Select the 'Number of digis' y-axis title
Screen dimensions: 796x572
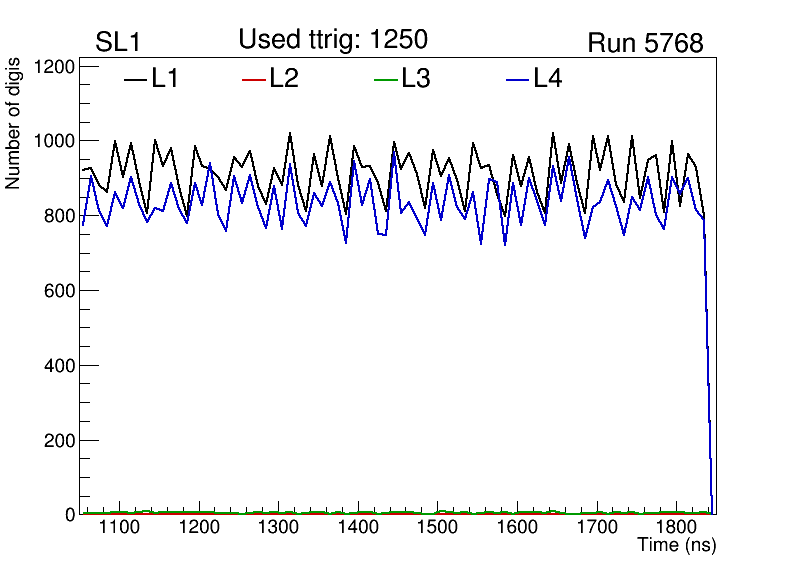[14, 132]
